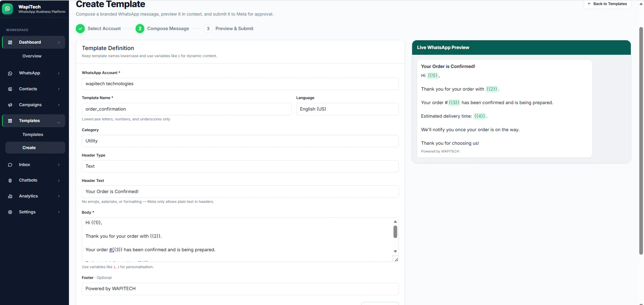Go to Overview in the sidebar
The image size is (644, 305).
click(32, 56)
